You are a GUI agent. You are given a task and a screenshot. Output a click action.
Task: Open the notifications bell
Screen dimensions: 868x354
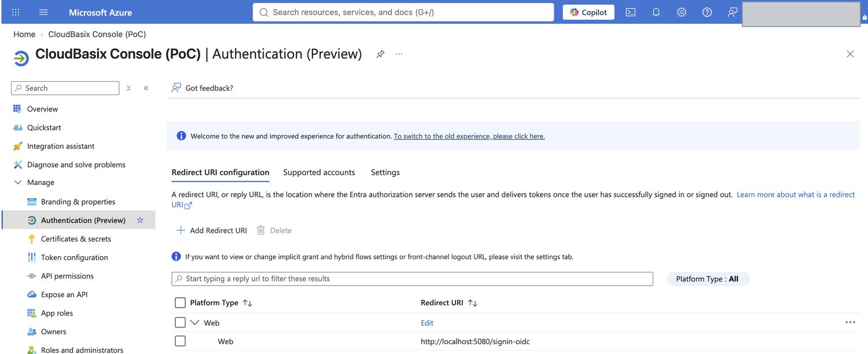[x=656, y=12]
